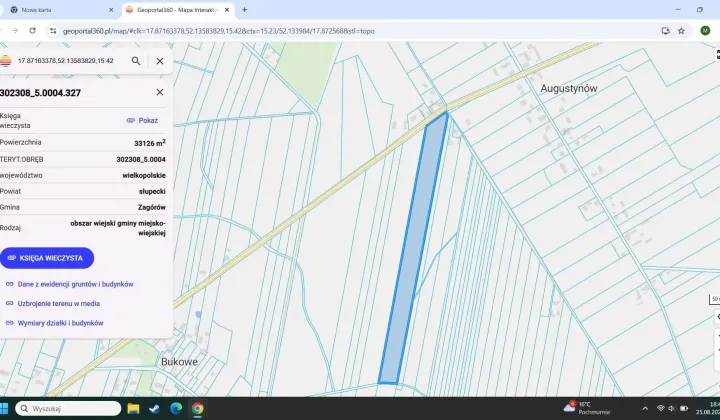Minimize the Chrome window
Screen dimensions: 720x420
pos(678,10)
